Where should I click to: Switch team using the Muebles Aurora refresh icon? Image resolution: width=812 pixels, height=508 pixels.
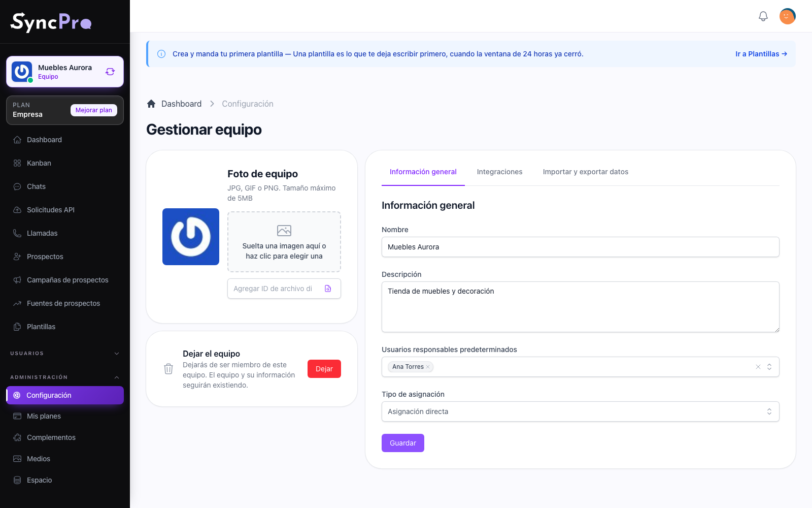click(110, 72)
